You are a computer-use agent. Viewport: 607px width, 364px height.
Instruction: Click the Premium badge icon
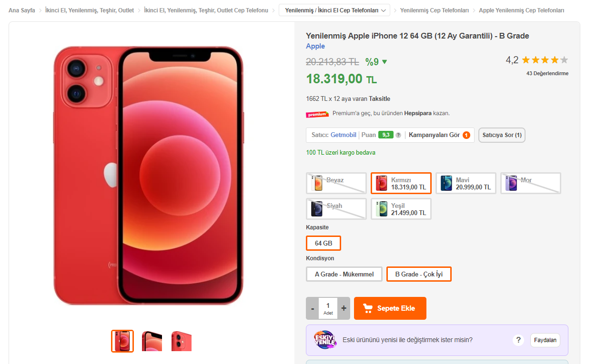tap(317, 114)
